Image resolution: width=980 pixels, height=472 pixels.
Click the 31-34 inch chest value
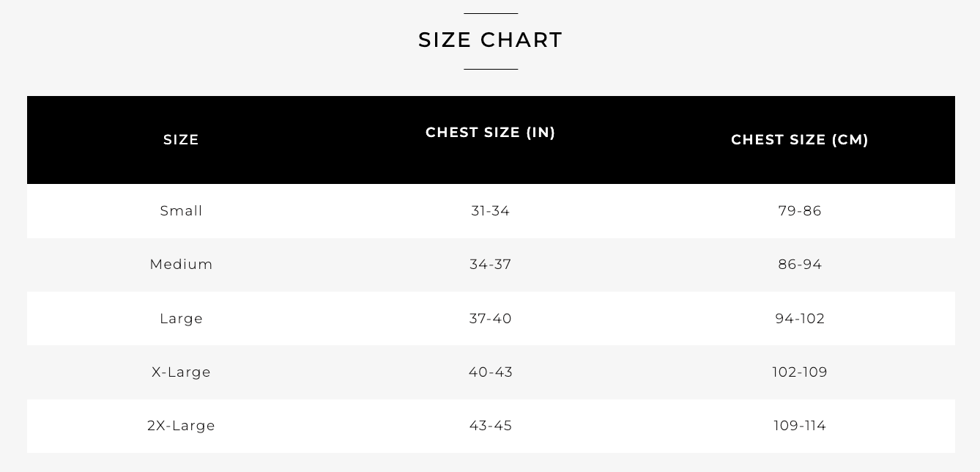490,211
